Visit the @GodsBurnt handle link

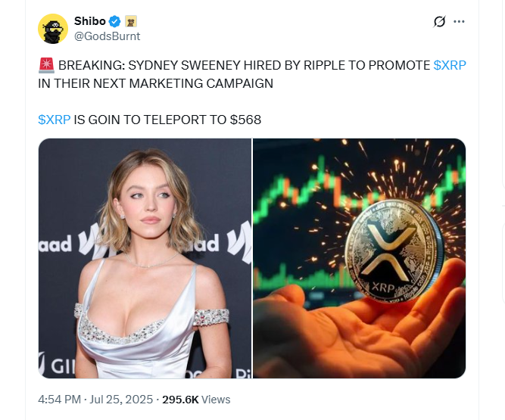(107, 36)
